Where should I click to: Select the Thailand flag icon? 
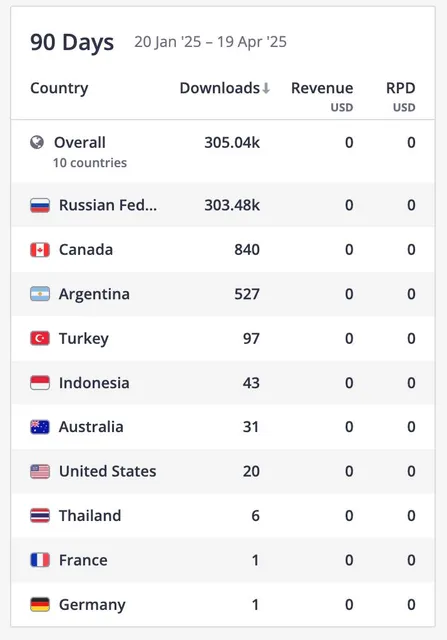pyautogui.click(x=40, y=516)
